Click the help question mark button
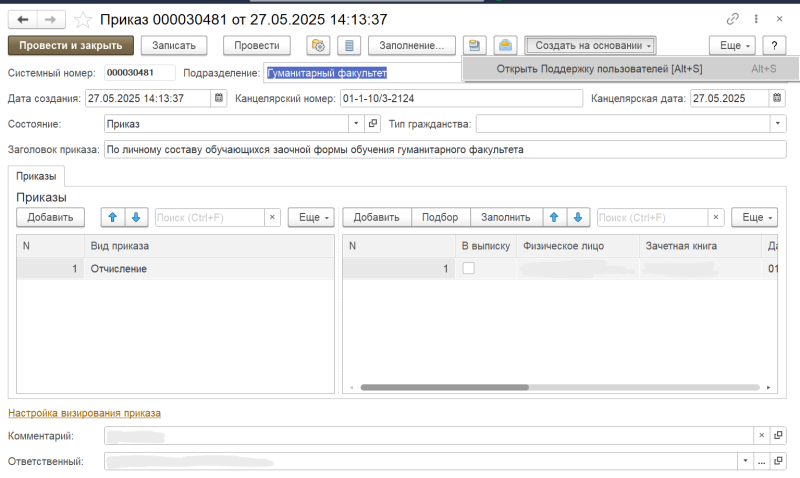The width and height of the screenshot is (800, 478). tap(773, 45)
